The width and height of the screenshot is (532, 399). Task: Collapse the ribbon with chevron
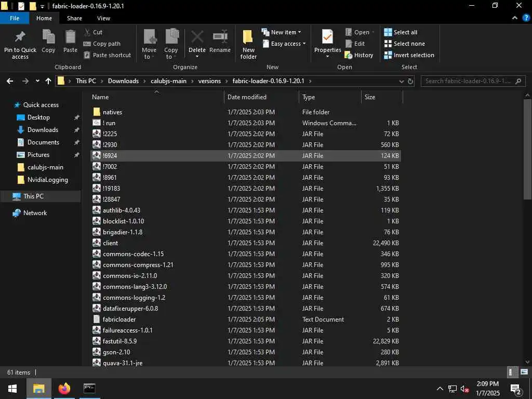coord(515,18)
